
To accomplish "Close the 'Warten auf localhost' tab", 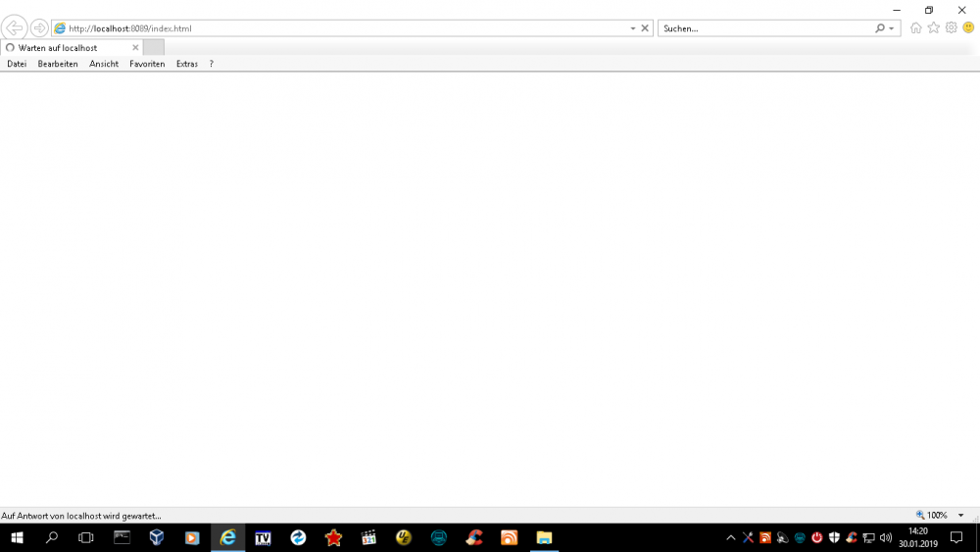I will pyautogui.click(x=135, y=47).
